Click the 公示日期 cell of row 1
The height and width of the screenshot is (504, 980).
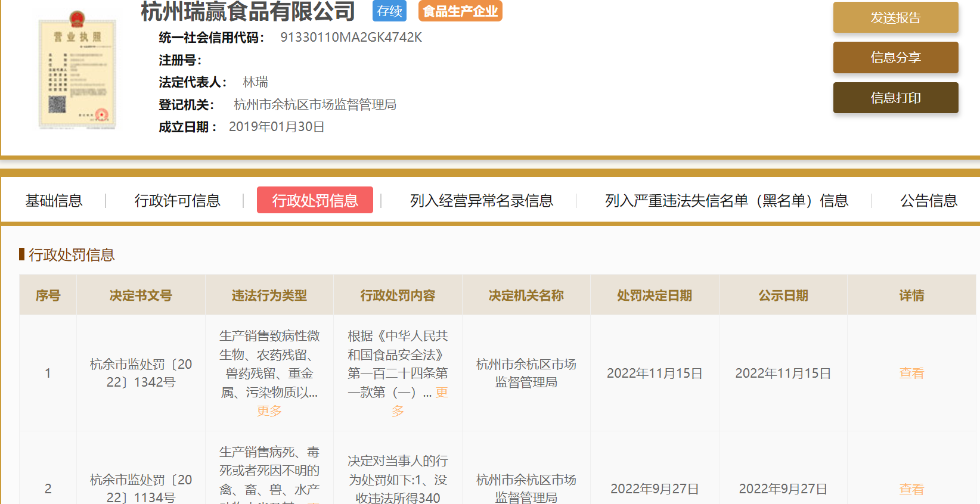point(783,374)
